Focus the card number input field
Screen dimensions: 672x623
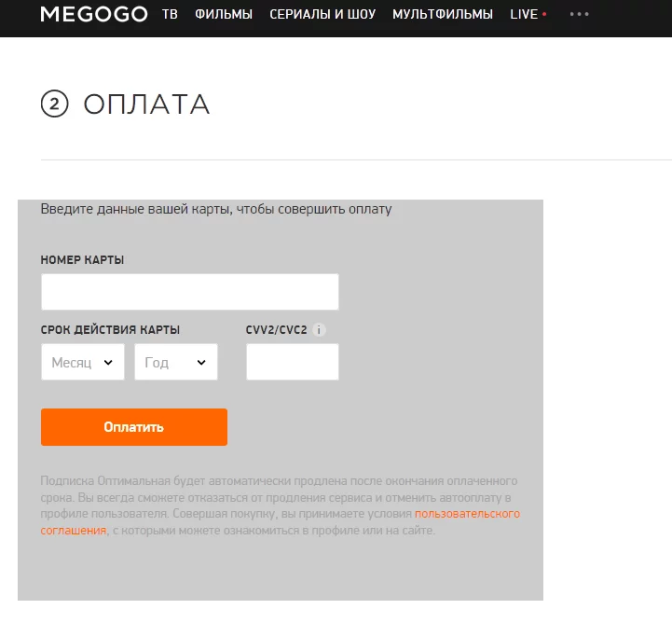[189, 292]
